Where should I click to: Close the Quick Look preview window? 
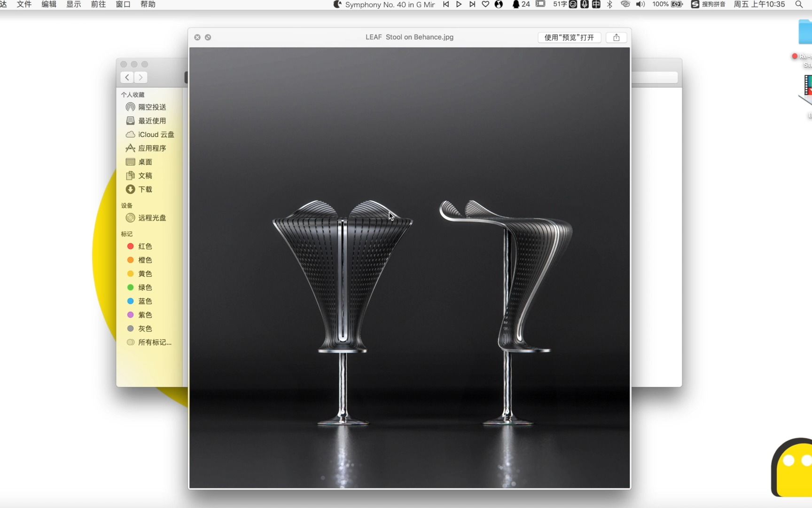[197, 37]
